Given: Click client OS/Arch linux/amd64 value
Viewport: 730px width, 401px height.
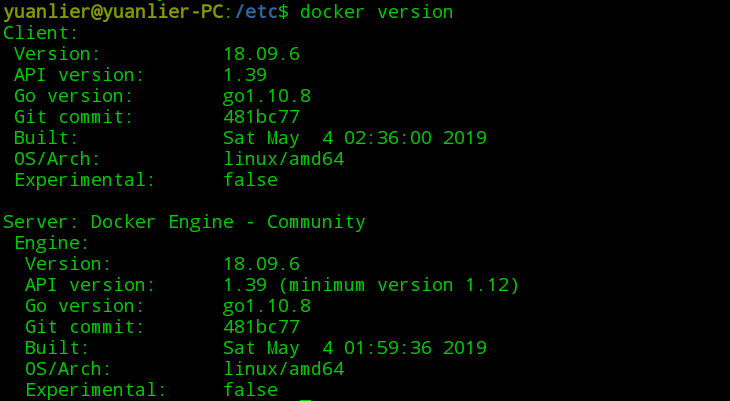Looking at the screenshot, I should coord(284,159).
